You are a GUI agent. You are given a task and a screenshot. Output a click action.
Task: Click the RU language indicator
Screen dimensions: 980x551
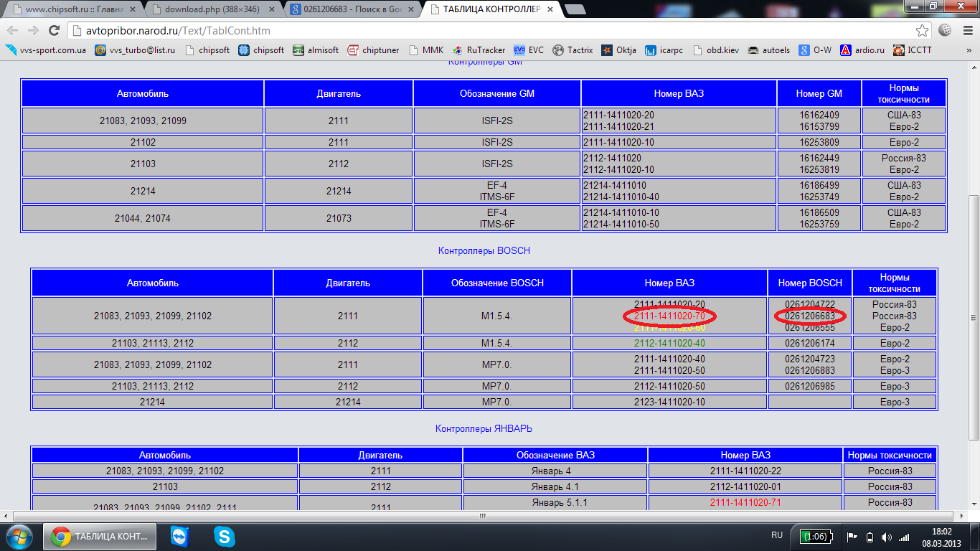(777, 536)
